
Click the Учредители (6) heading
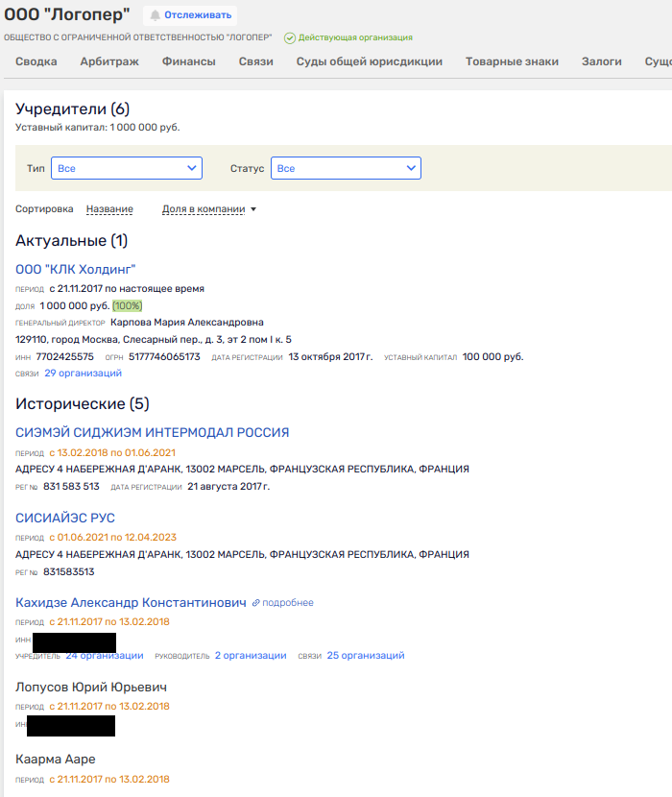72,109
